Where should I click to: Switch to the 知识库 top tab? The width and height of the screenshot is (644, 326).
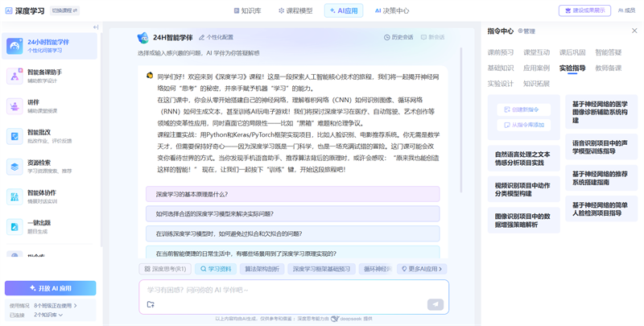tap(247, 11)
